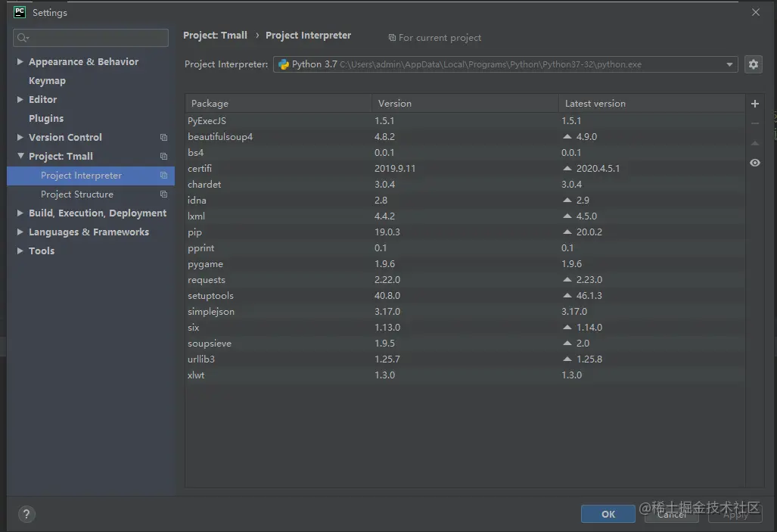Click the interpreter settings gear icon
This screenshot has height=532, width=777.
[x=754, y=64]
